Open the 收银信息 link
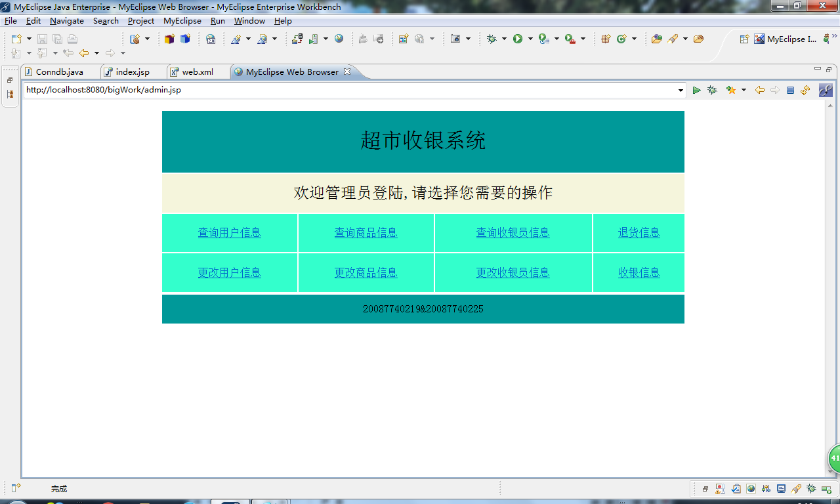Image resolution: width=840 pixels, height=504 pixels. pyautogui.click(x=639, y=272)
